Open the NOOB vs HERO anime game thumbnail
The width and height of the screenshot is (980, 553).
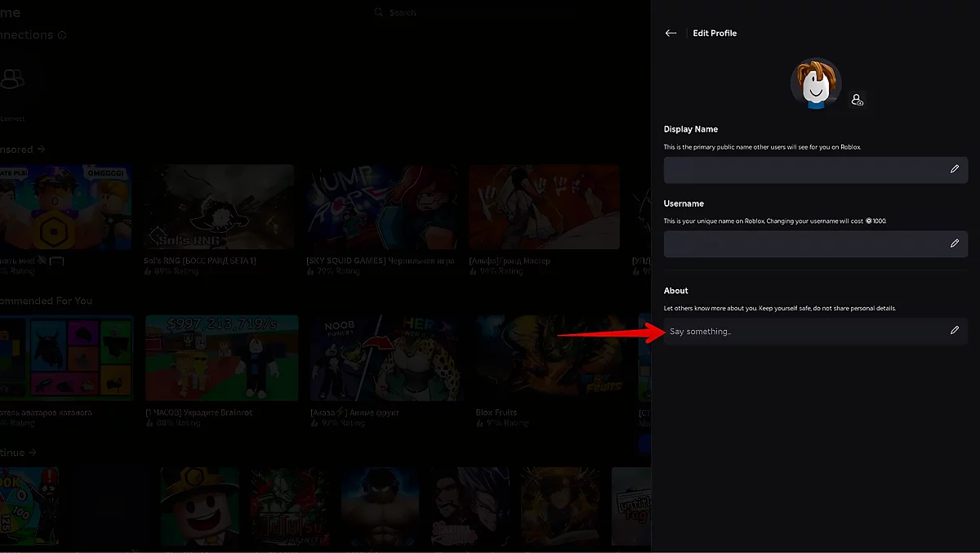(385, 358)
